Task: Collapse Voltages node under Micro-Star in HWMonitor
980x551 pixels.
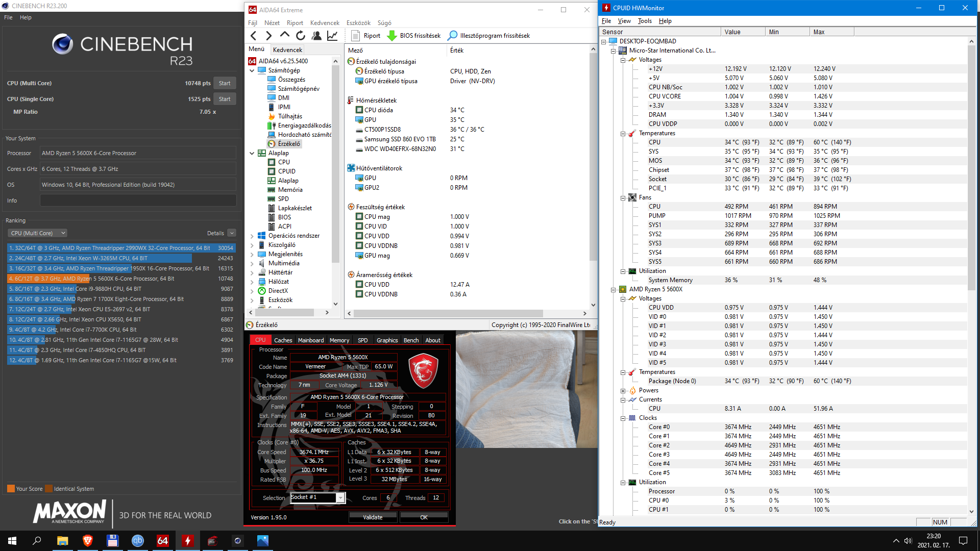Action: pyautogui.click(x=623, y=60)
